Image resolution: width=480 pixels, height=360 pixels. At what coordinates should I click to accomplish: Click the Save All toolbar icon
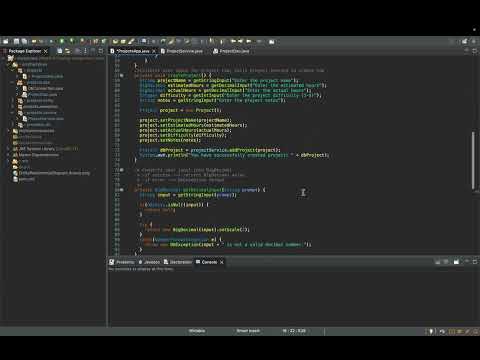[x=24, y=41]
